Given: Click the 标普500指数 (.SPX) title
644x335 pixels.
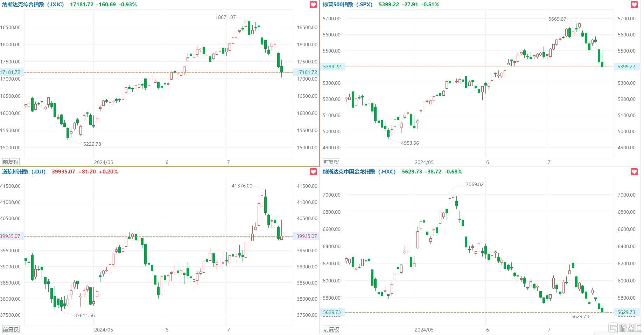Looking at the screenshot, I should coord(348,5).
